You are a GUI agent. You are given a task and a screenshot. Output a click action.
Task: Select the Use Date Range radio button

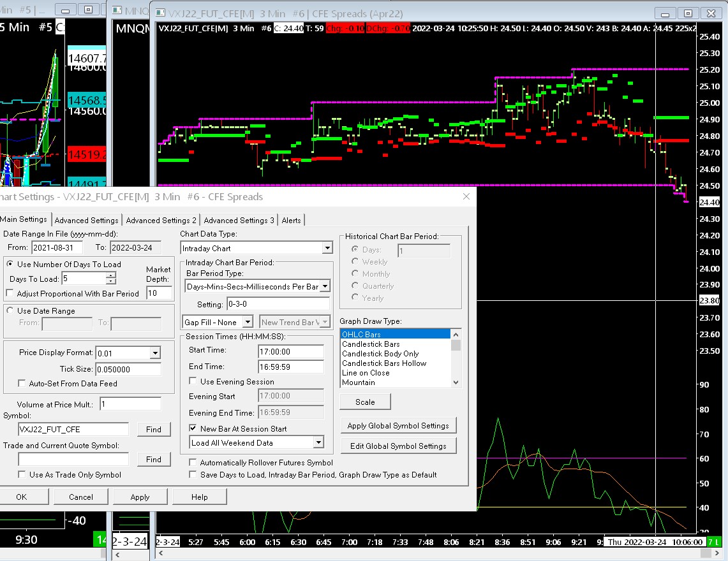[10, 311]
